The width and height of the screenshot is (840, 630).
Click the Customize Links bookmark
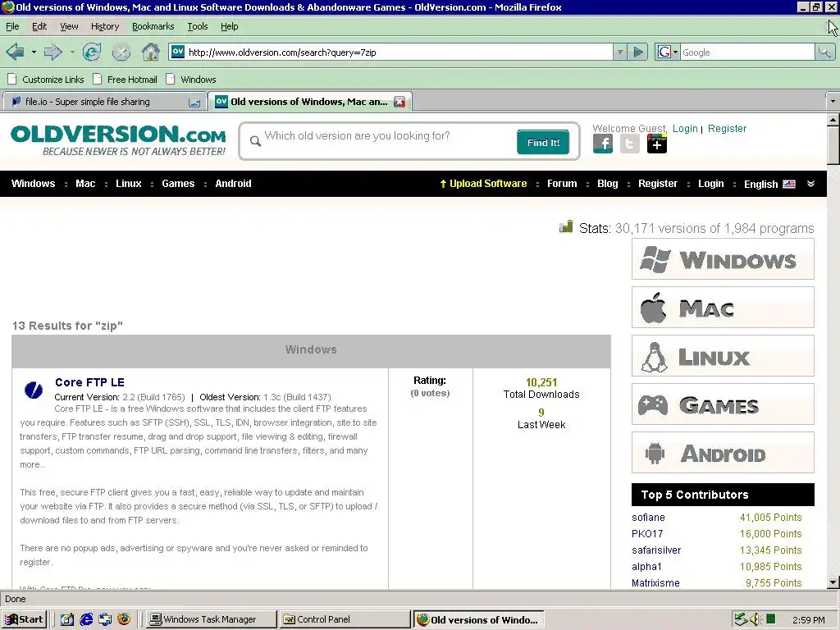[x=46, y=80]
